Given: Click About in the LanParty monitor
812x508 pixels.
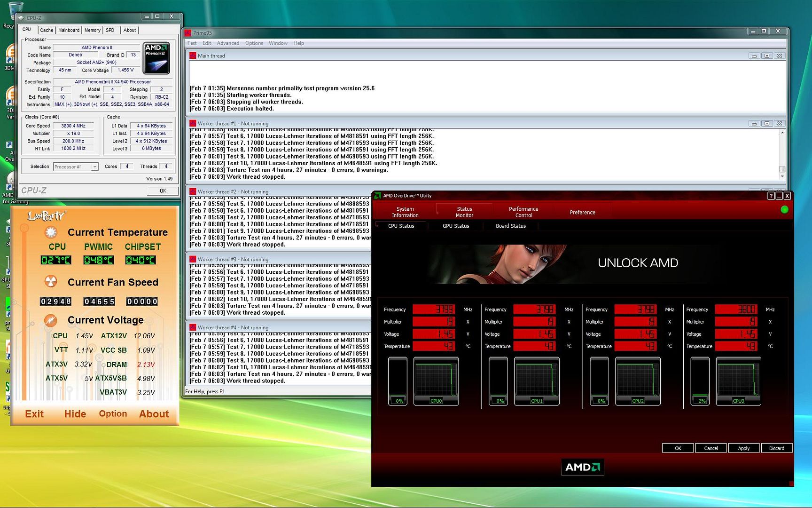Looking at the screenshot, I should (154, 414).
